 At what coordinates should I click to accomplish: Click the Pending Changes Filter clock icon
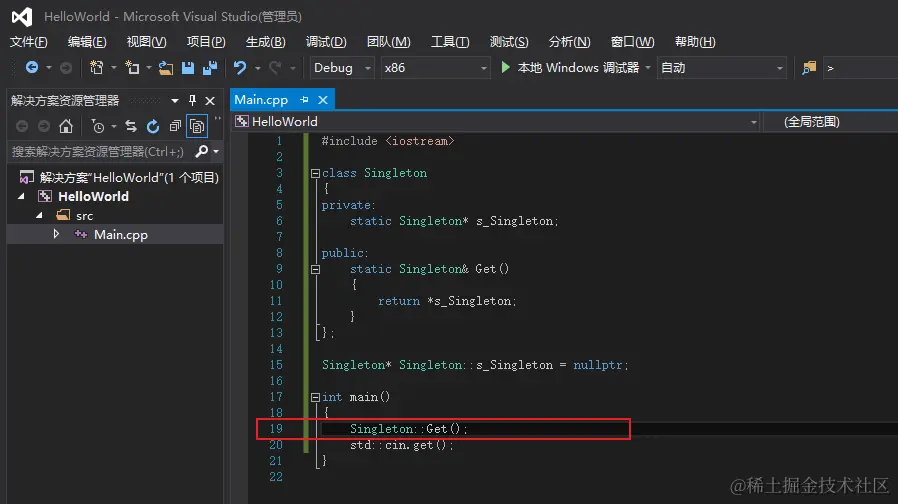click(98, 127)
